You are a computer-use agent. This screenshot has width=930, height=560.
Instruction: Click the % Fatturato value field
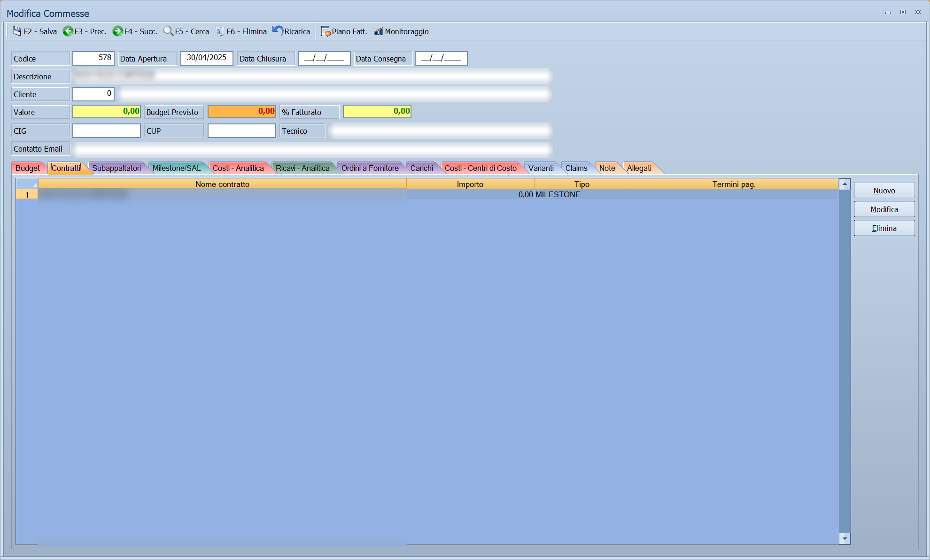pyautogui.click(x=377, y=112)
